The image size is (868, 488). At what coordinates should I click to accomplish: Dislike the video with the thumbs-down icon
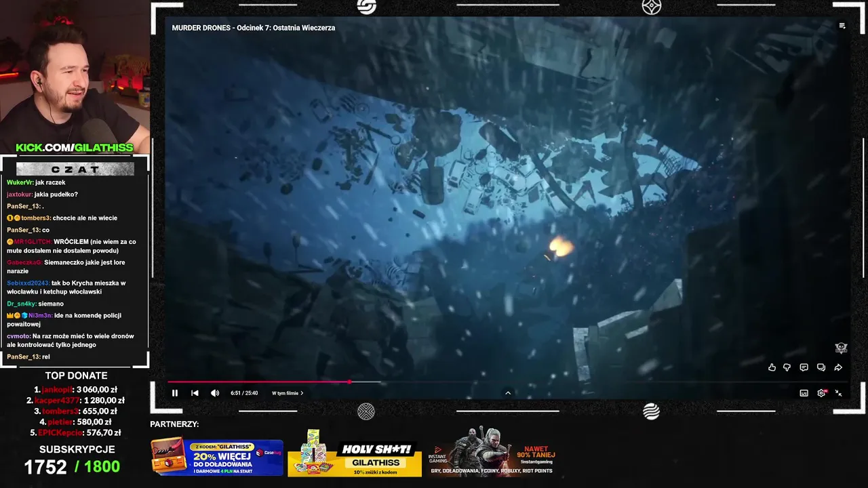787,367
